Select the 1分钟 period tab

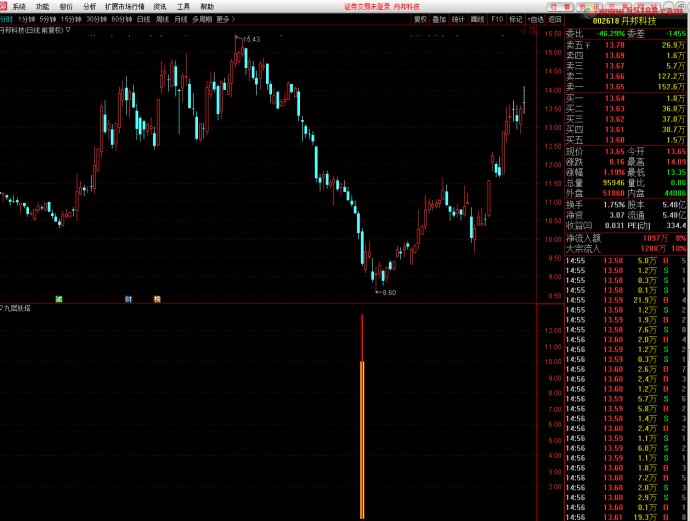click(x=26, y=19)
